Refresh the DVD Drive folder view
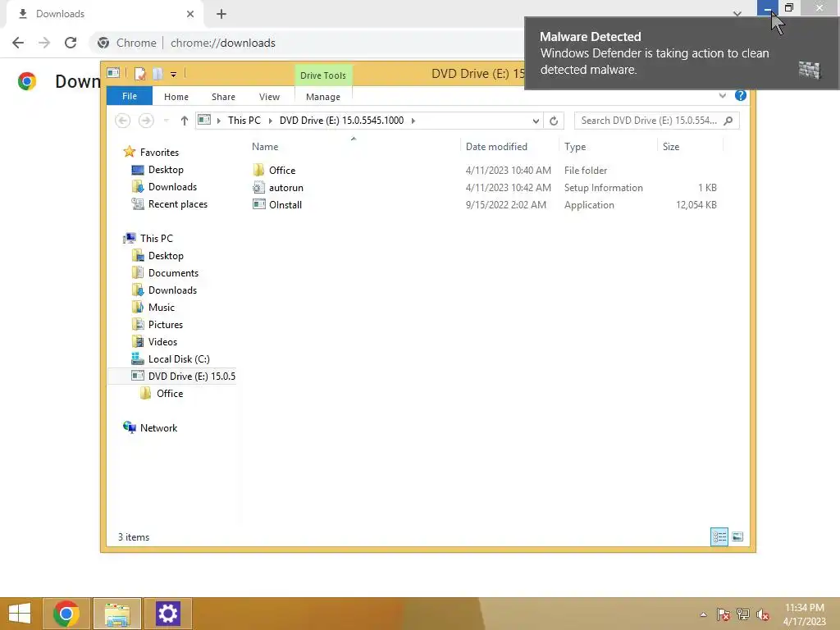The image size is (840, 630). pyautogui.click(x=554, y=121)
